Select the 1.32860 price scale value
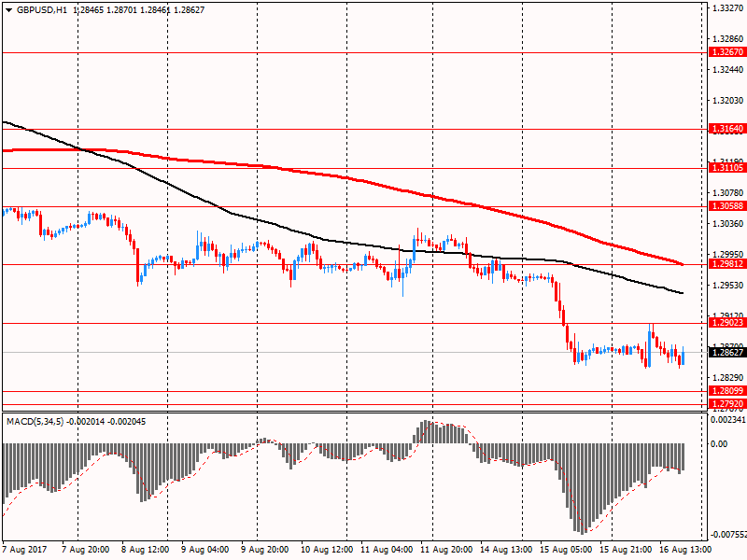This screenshot has height=560, width=747. 728,39
